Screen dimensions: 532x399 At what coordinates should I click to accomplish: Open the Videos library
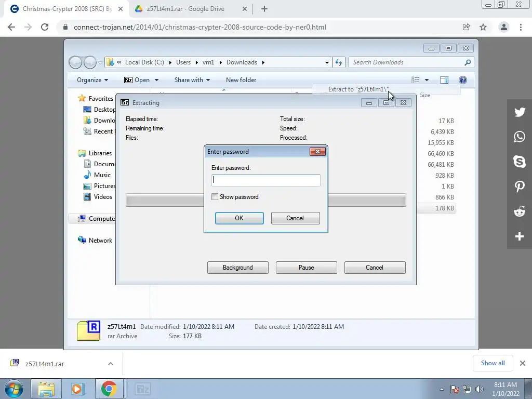(x=103, y=197)
